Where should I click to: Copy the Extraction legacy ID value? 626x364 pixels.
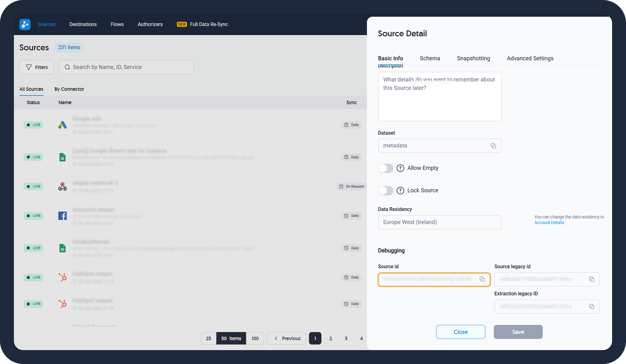(x=591, y=307)
